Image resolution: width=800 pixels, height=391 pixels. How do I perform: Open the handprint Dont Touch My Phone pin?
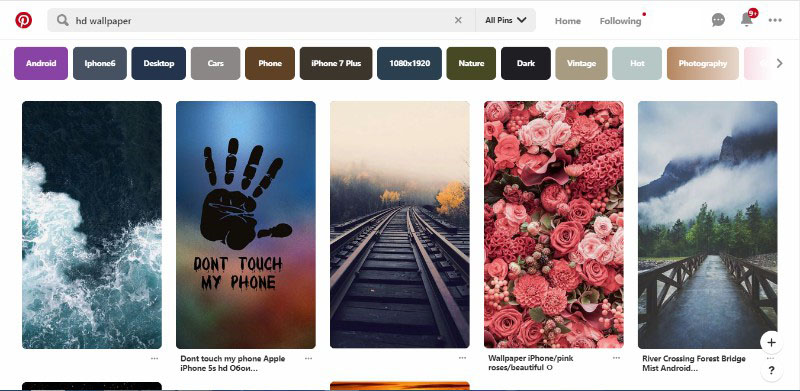[246, 225]
